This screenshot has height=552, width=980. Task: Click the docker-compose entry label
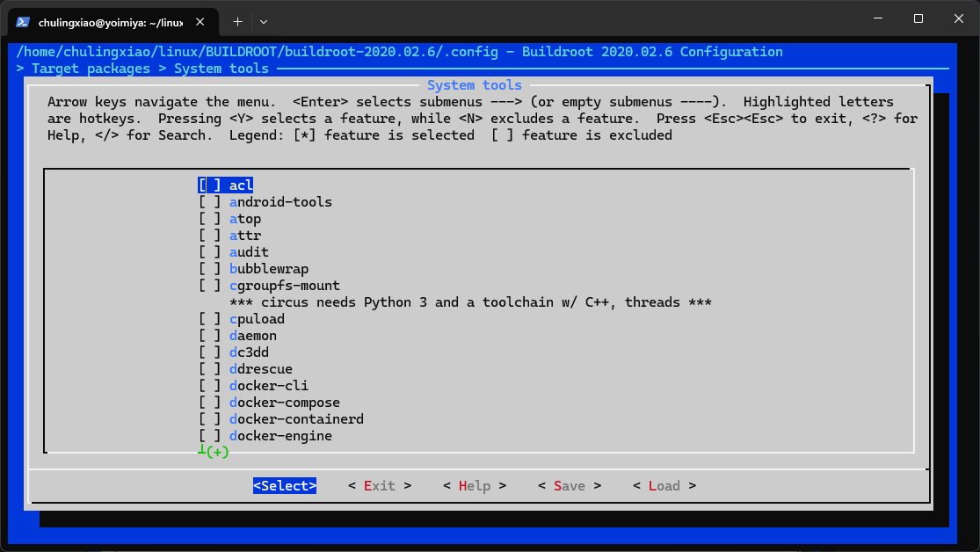point(285,402)
